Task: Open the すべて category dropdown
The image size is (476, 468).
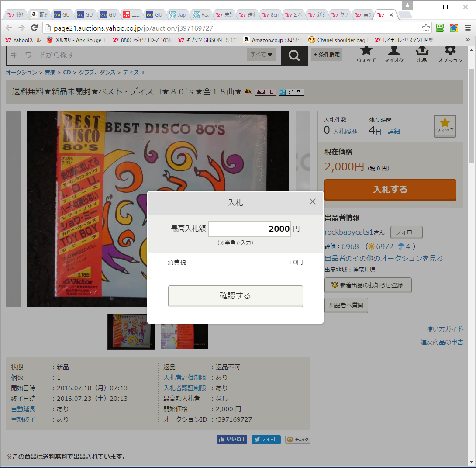Action: (262, 55)
